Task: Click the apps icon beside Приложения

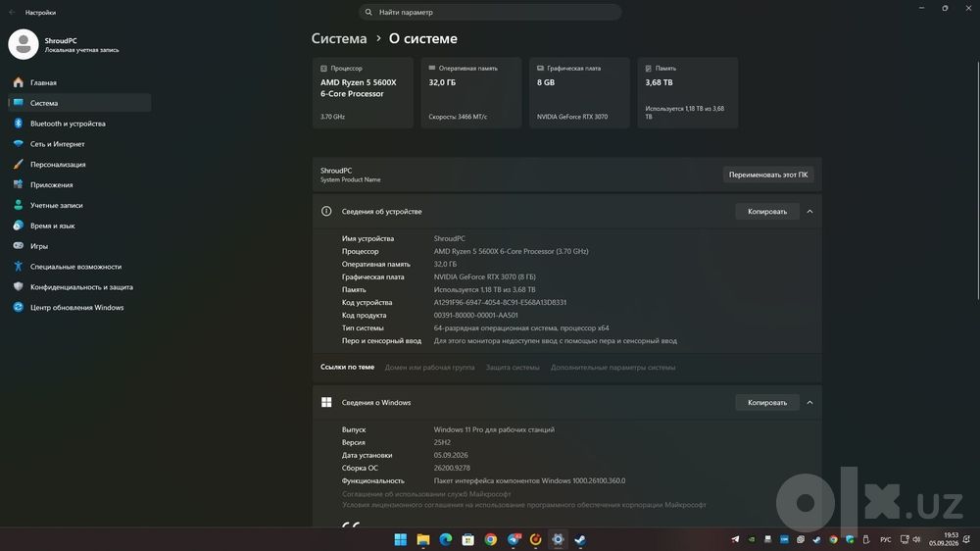Action: (18, 184)
